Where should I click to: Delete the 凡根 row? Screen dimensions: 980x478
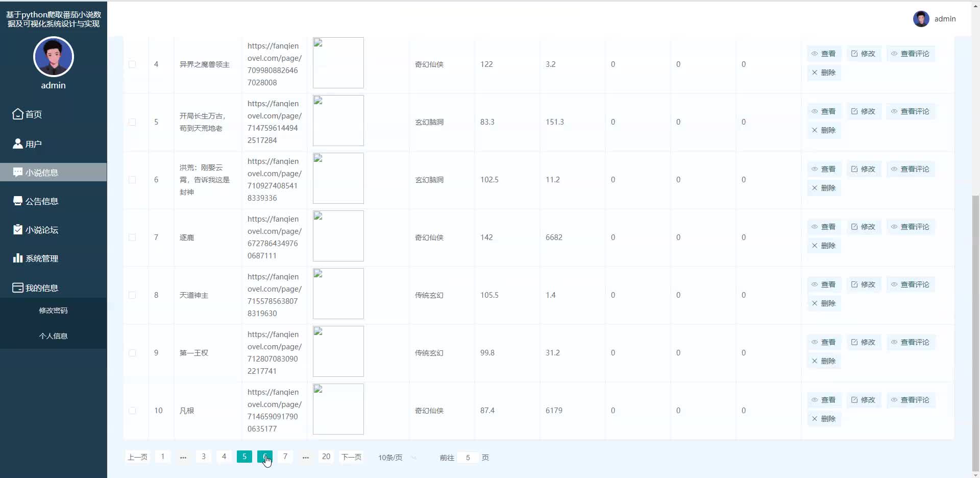pos(824,419)
